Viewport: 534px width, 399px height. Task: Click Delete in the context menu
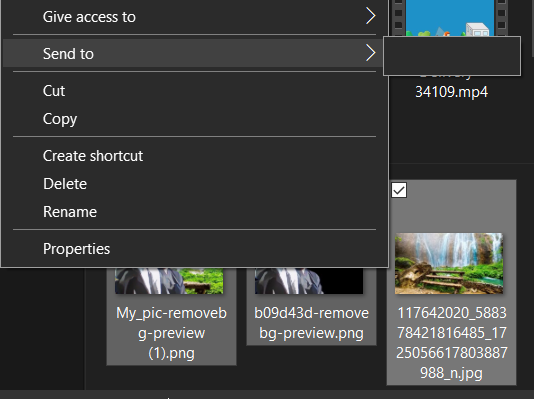[194, 184]
